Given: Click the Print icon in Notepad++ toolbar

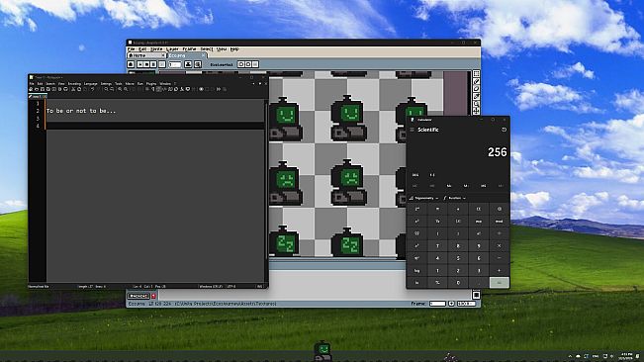Looking at the screenshot, I should [65, 89].
